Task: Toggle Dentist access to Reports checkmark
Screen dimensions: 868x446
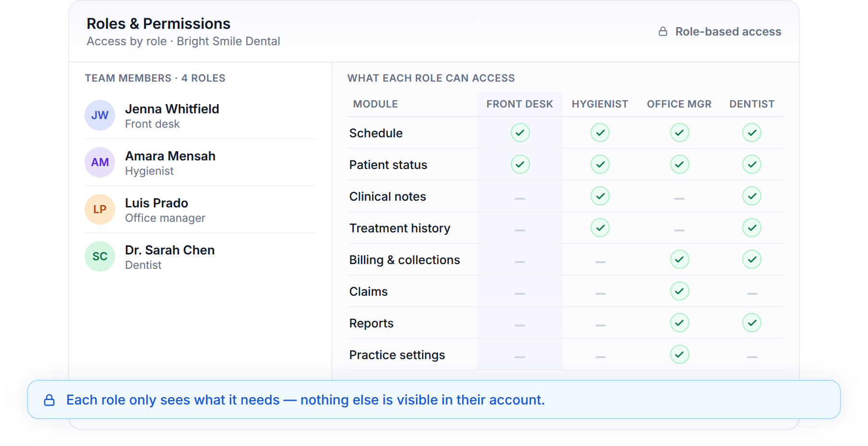Action: 752,323
